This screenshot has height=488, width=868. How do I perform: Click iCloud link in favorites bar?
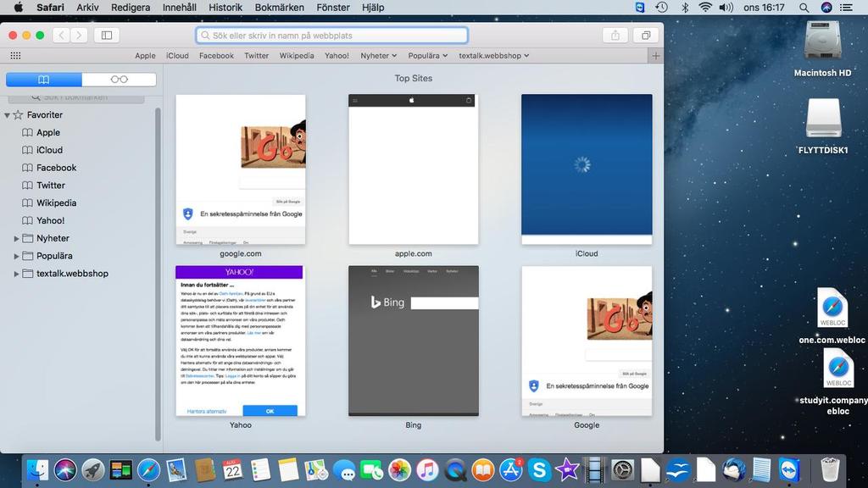coord(177,55)
